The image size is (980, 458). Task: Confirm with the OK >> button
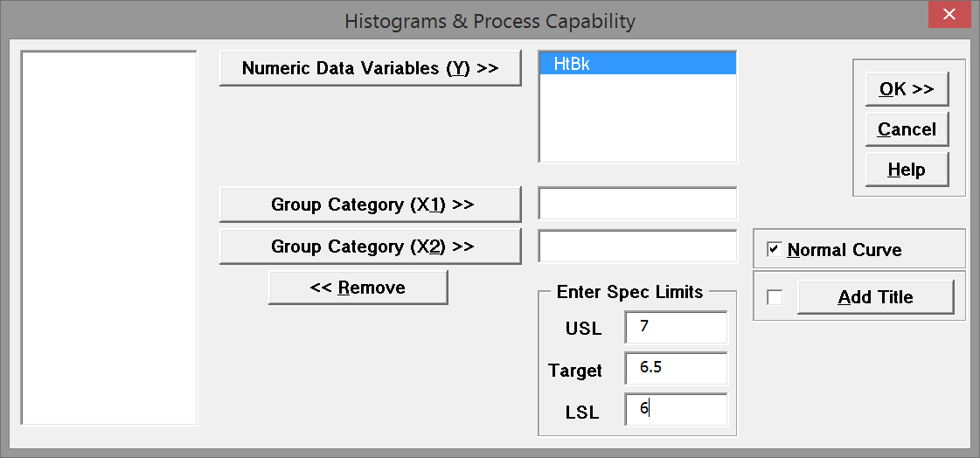907,89
